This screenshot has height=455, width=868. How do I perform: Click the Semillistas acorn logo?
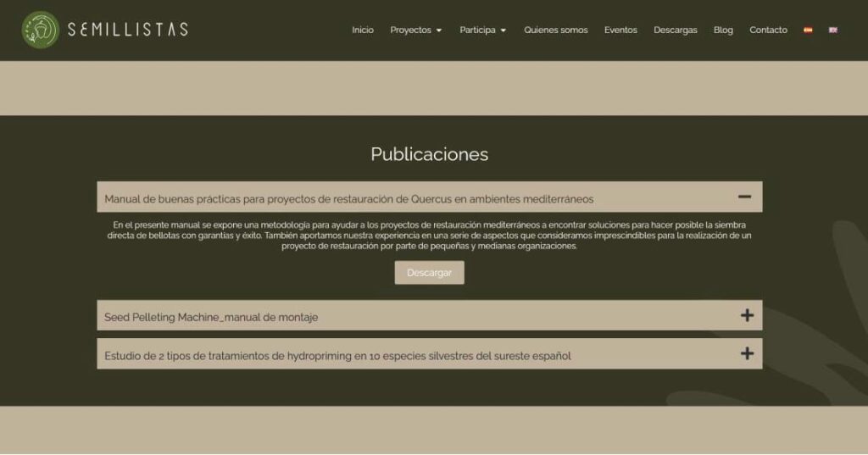click(x=40, y=30)
